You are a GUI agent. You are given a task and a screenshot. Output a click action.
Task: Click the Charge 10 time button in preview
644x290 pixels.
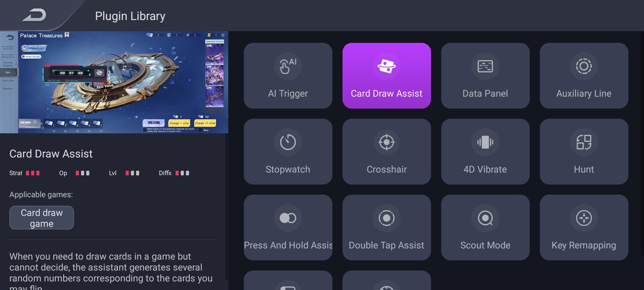(205, 123)
